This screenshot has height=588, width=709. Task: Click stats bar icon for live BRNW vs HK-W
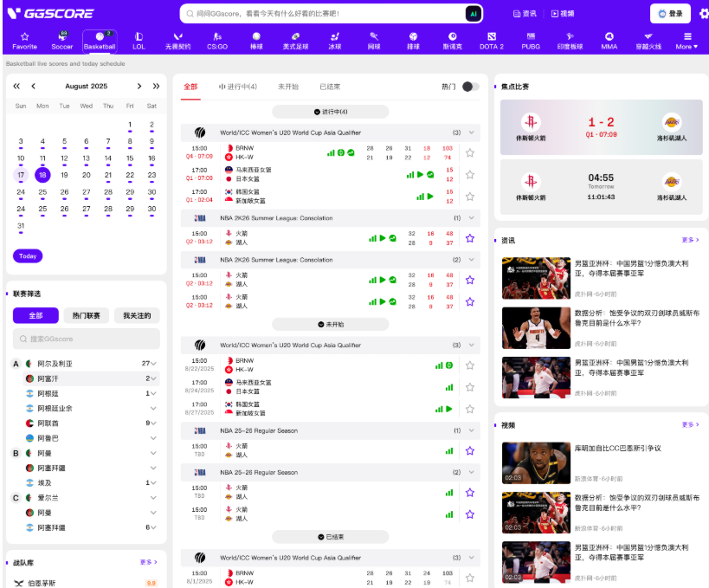[x=331, y=153]
